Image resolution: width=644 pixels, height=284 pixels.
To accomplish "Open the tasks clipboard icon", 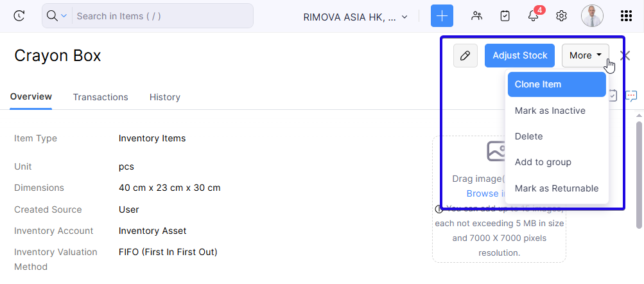I will [x=505, y=16].
